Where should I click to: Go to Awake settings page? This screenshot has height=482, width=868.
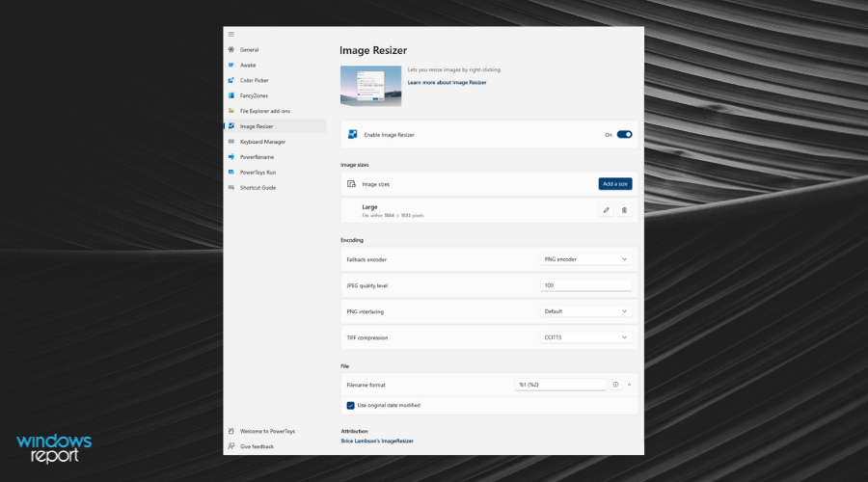(x=248, y=65)
